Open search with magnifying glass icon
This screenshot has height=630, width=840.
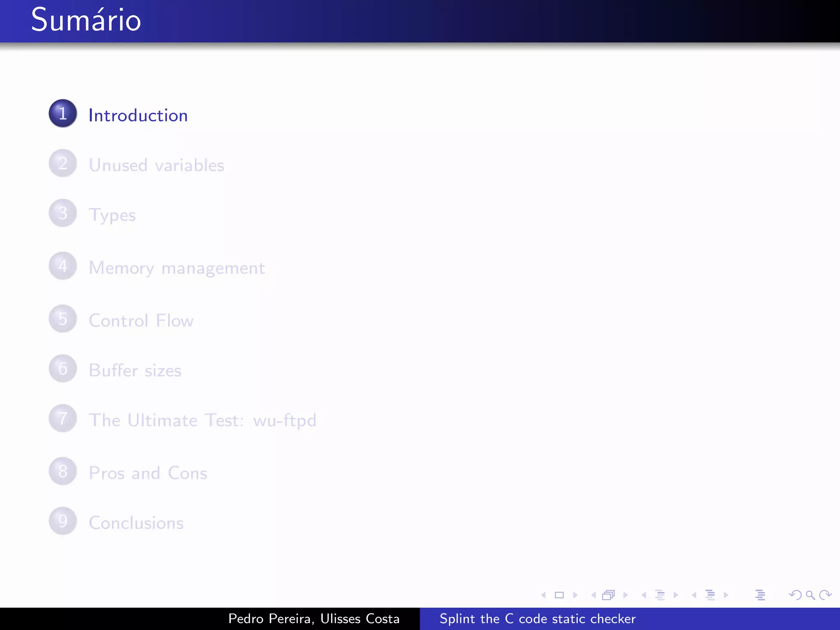pos(810,595)
